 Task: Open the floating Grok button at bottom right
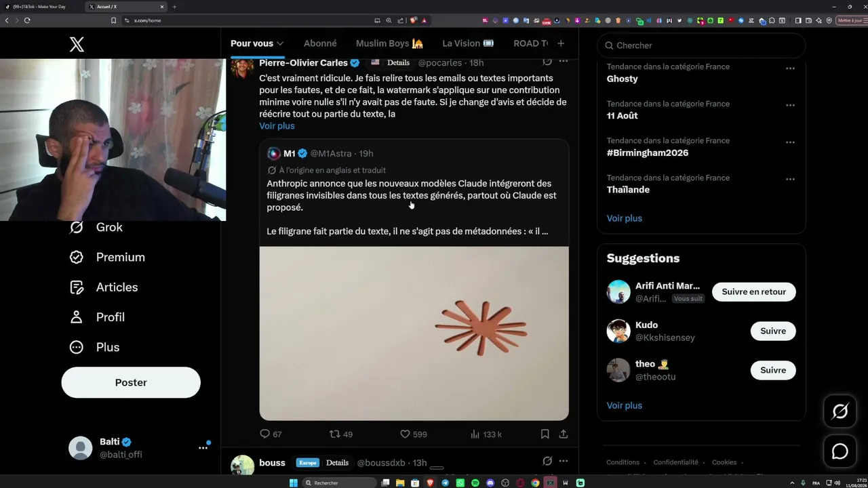[x=840, y=411]
